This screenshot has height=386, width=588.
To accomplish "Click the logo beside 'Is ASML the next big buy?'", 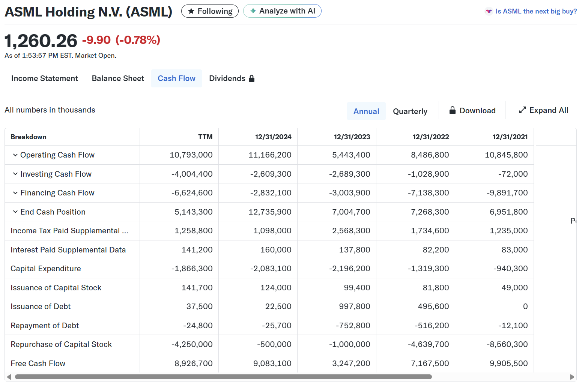I will 489,11.
